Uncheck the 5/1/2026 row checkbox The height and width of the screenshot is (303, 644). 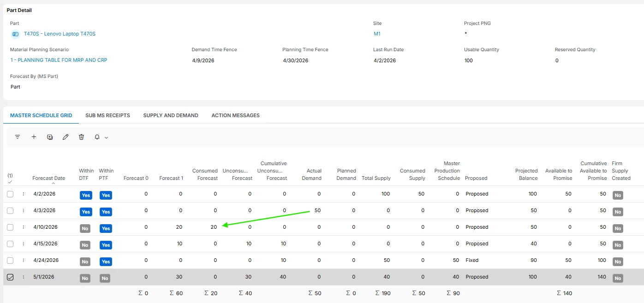(x=10, y=277)
